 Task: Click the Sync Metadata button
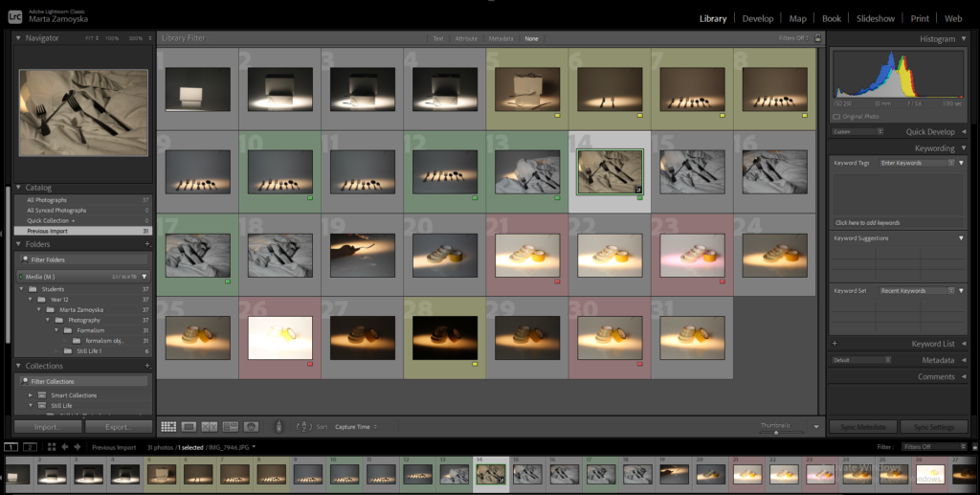point(863,427)
